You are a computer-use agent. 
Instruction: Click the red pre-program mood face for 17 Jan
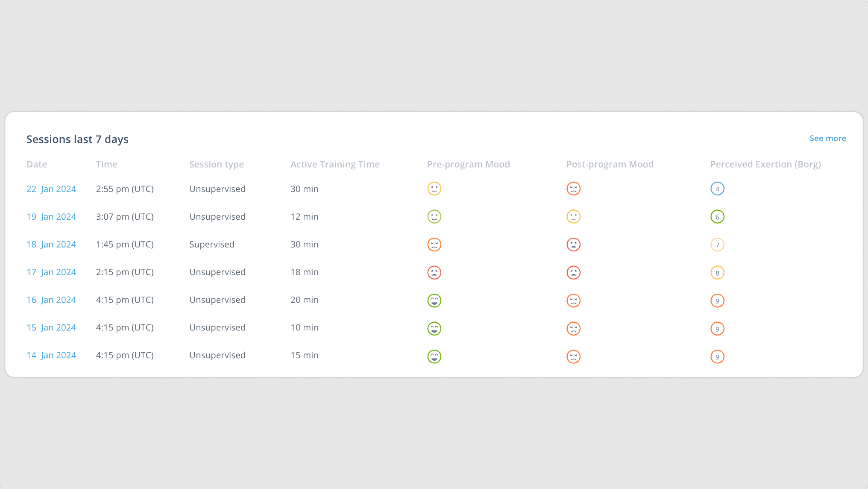434,272
